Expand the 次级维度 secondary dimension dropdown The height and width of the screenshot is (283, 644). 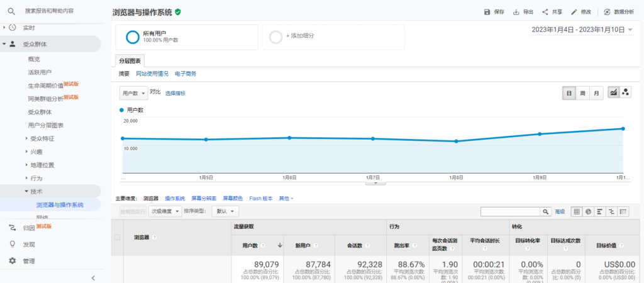pos(165,211)
